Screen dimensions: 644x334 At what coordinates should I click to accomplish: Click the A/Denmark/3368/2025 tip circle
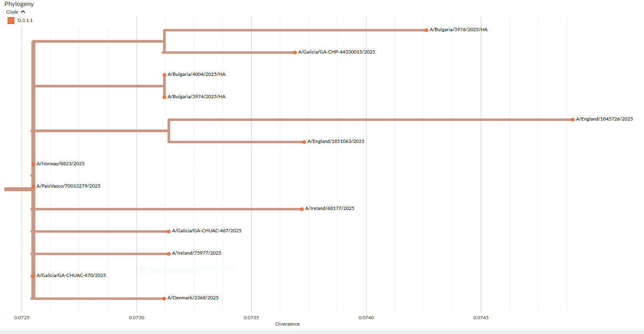164,298
